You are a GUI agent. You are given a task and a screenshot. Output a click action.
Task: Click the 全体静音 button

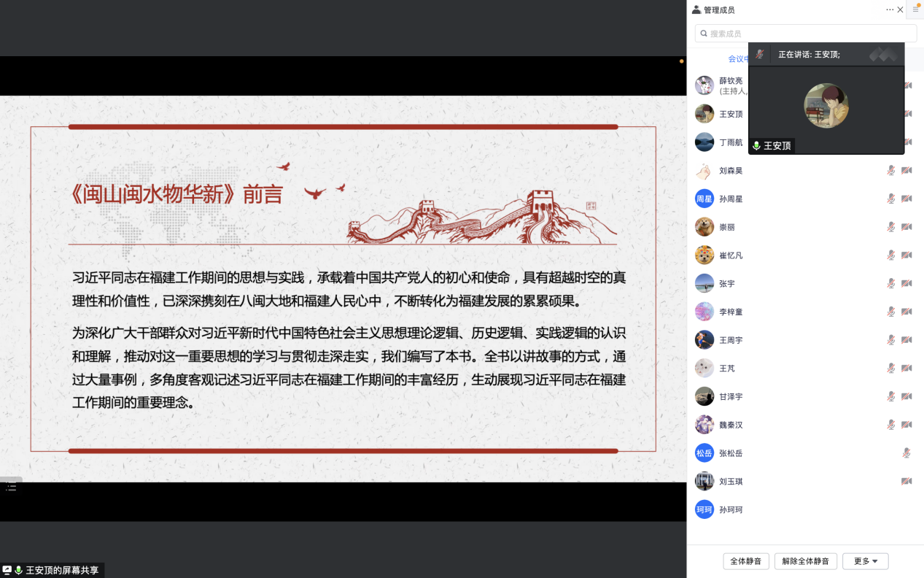pyautogui.click(x=746, y=561)
